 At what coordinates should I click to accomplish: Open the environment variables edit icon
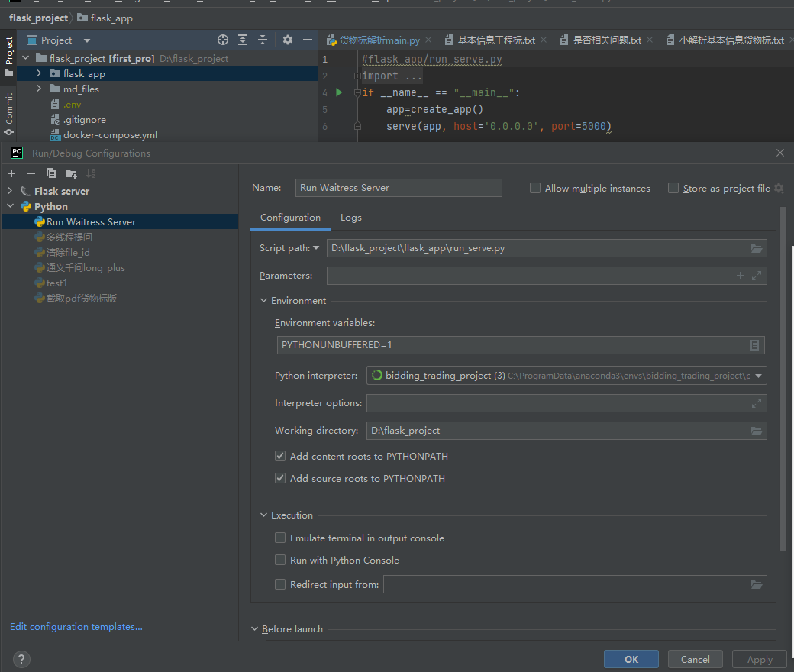[x=754, y=345]
